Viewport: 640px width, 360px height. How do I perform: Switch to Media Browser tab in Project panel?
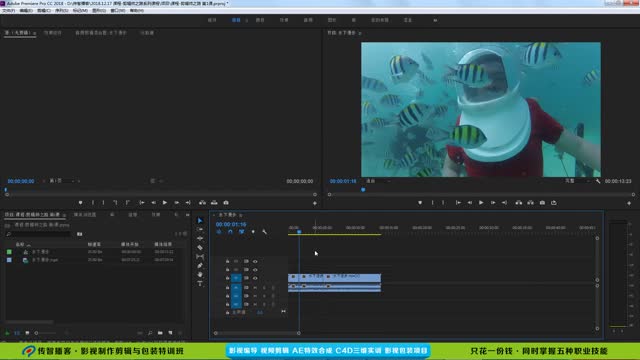85,215
